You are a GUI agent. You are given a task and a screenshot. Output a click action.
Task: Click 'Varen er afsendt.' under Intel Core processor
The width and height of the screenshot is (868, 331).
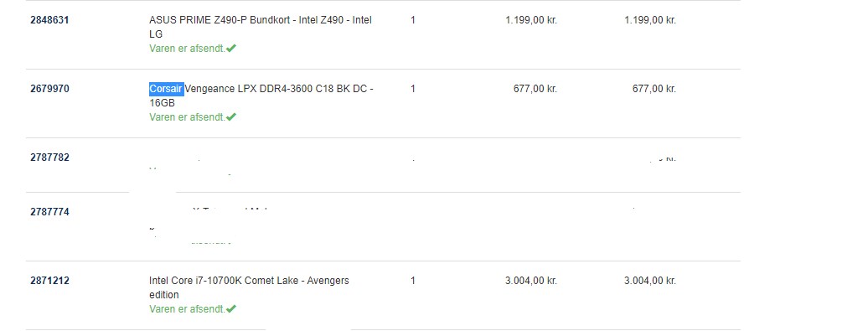pyautogui.click(x=187, y=309)
